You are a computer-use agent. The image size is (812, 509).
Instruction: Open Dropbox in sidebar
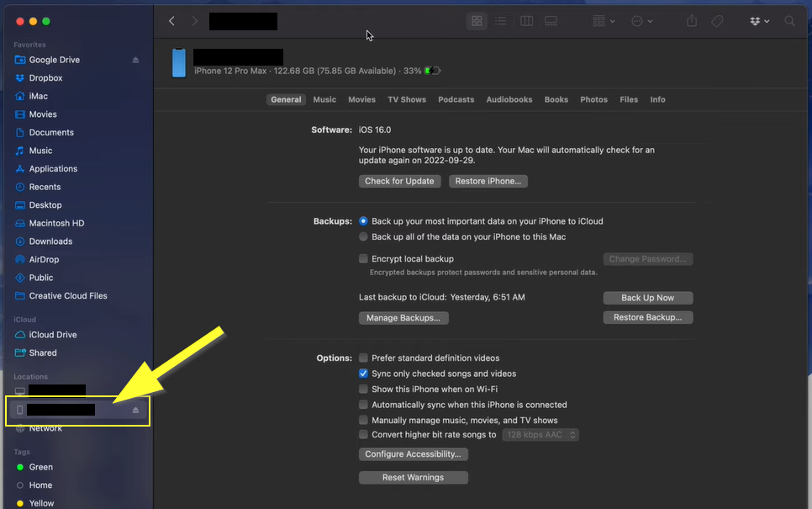45,78
